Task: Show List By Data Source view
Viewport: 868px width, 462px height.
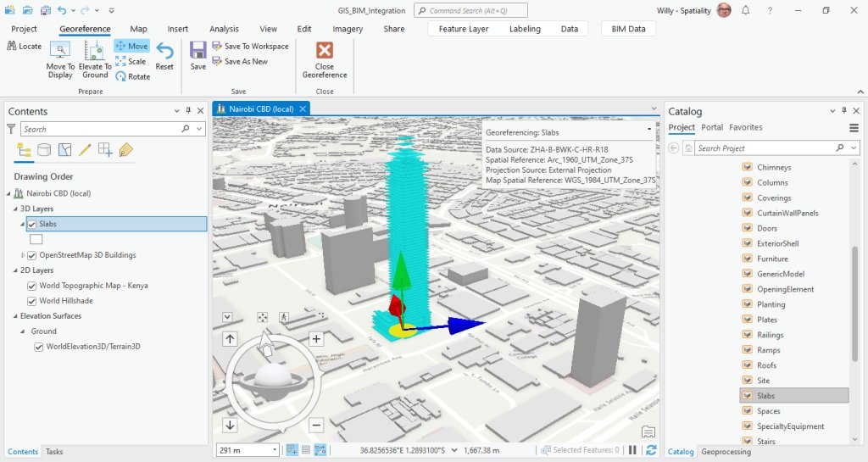Action: (44, 150)
